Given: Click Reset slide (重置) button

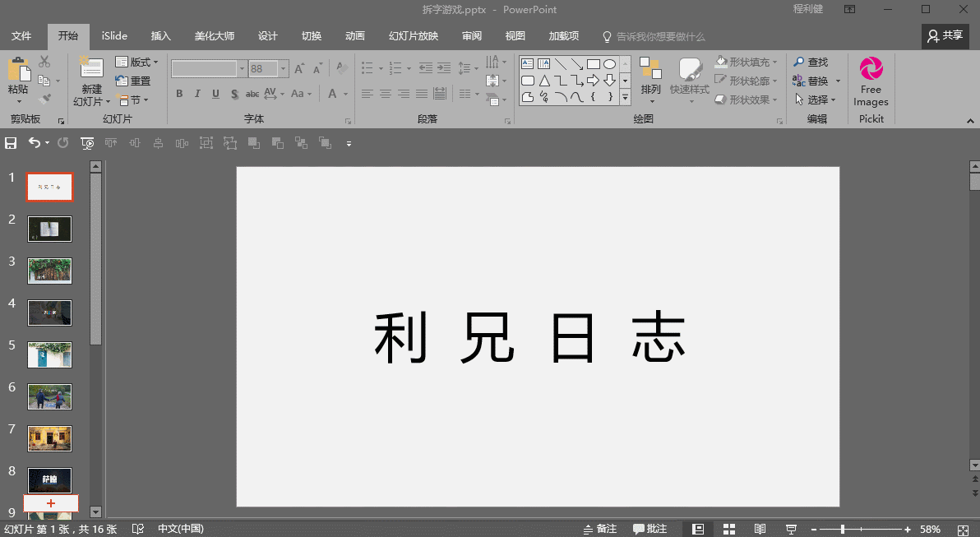Looking at the screenshot, I should pyautogui.click(x=133, y=81).
